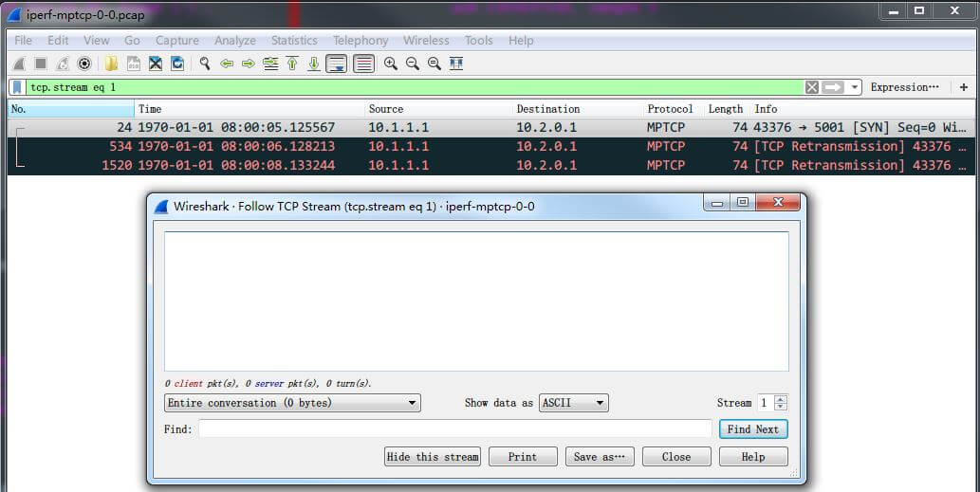This screenshot has height=492, width=980.
Task: Open the Show data as ASCII dropdown
Action: pos(573,403)
